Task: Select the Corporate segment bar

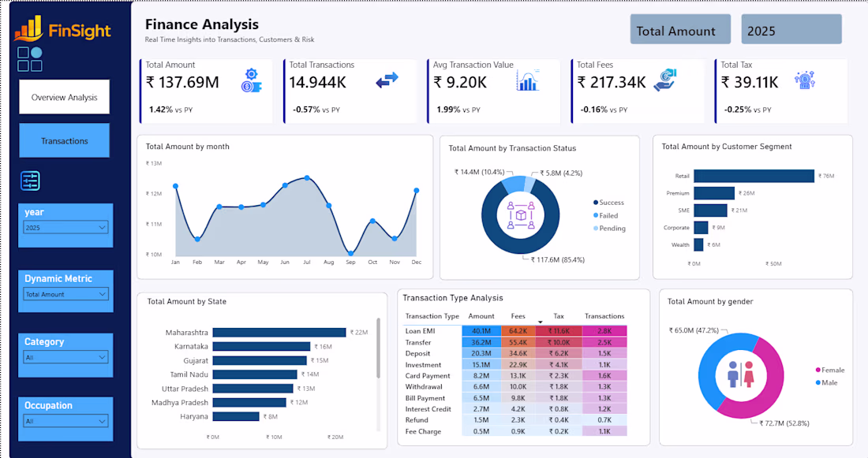Action: point(701,227)
